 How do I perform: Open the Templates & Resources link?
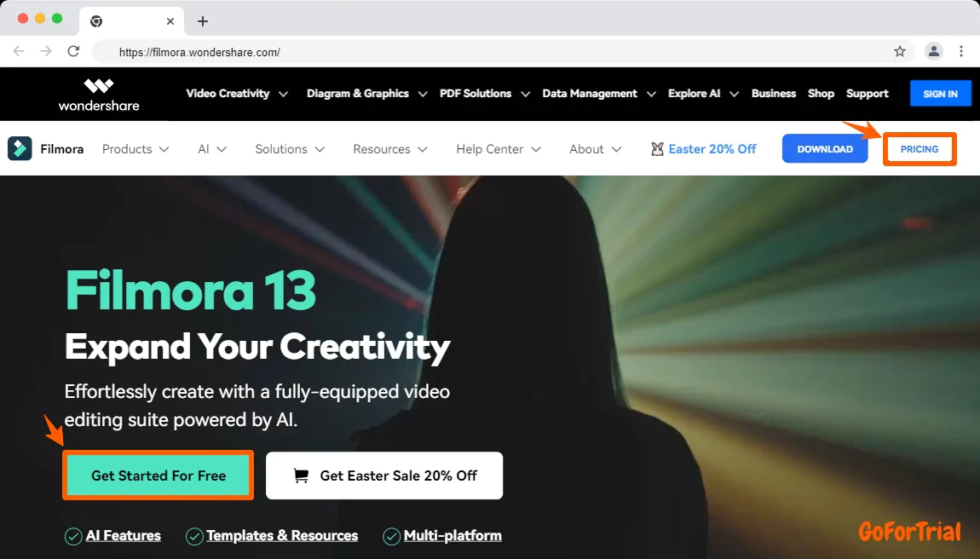[x=283, y=536]
